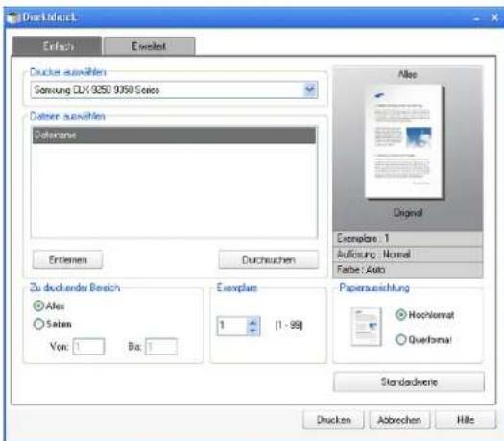Click the Abbrechen button
504x441 pixels.
tap(399, 420)
